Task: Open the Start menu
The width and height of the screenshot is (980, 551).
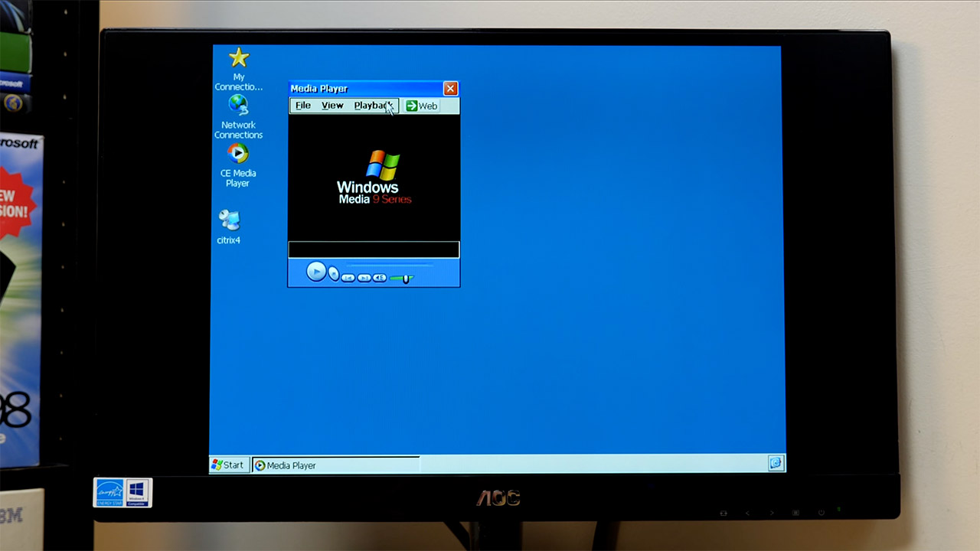Action: 229,465
